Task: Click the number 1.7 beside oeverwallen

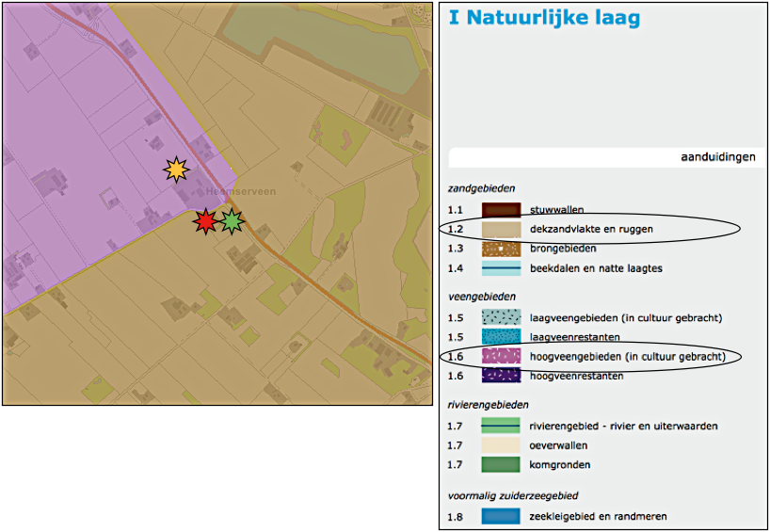Action: coord(456,445)
